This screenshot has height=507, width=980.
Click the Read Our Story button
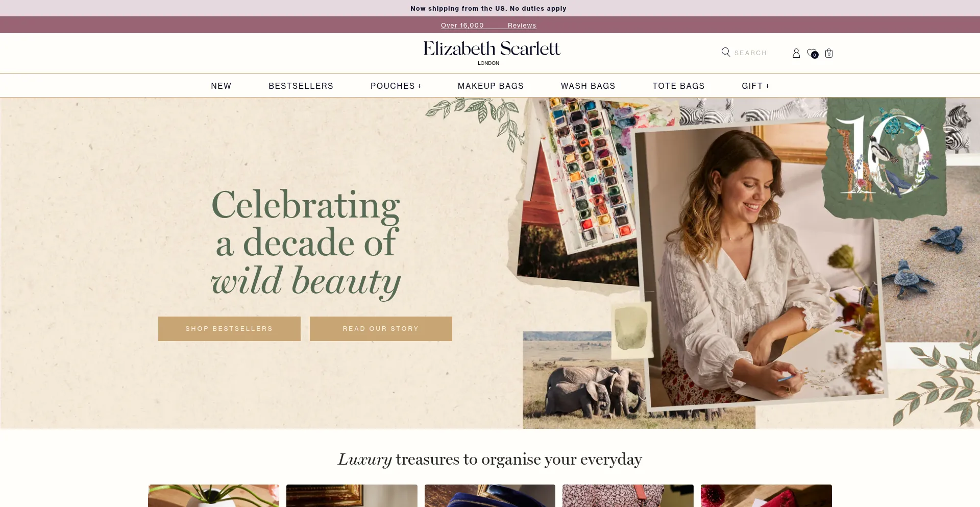(x=381, y=329)
